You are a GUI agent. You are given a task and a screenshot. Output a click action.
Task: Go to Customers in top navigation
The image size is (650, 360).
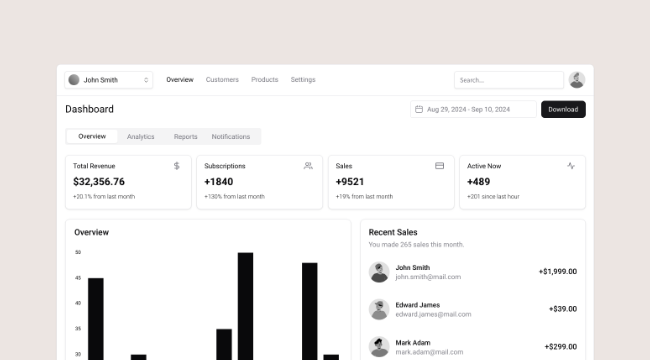click(222, 80)
